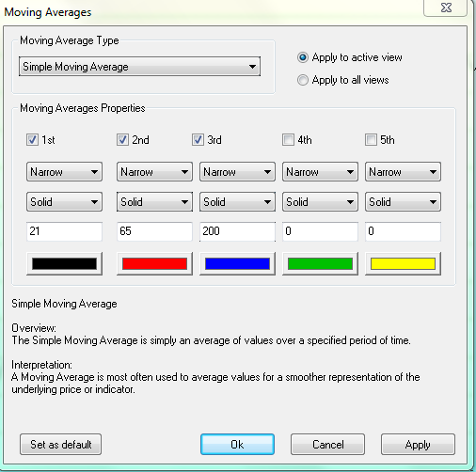Enable the 4th moving average checkbox
This screenshot has height=472, width=476.
pos(288,140)
